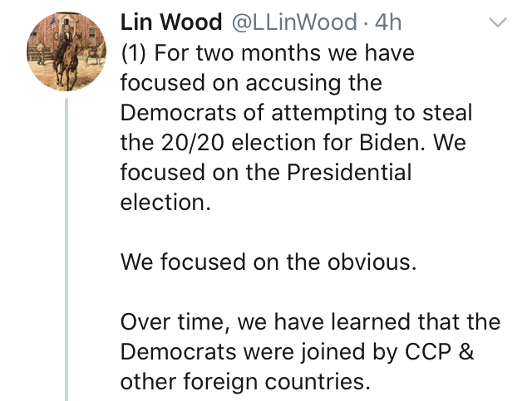Click the '20/20' text in the tweet
This screenshot has height=401, width=532.
pos(192,142)
